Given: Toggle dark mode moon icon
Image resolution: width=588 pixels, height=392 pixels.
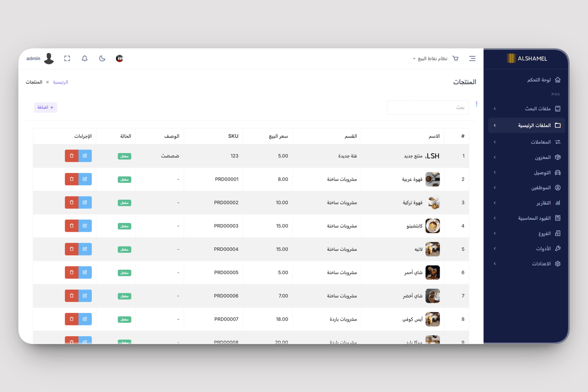Looking at the screenshot, I should pyautogui.click(x=102, y=58).
